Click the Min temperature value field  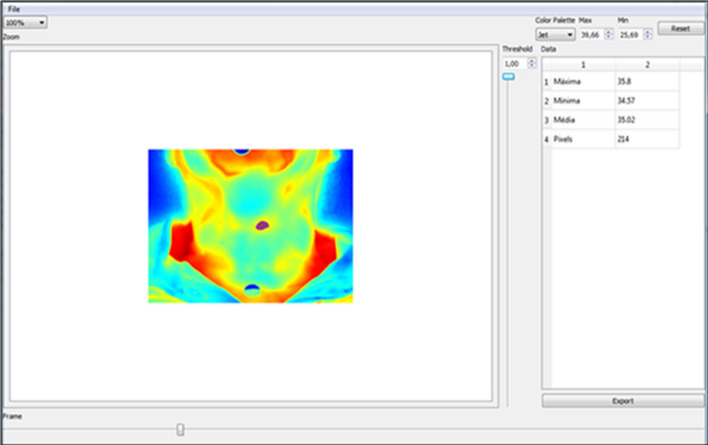point(626,34)
